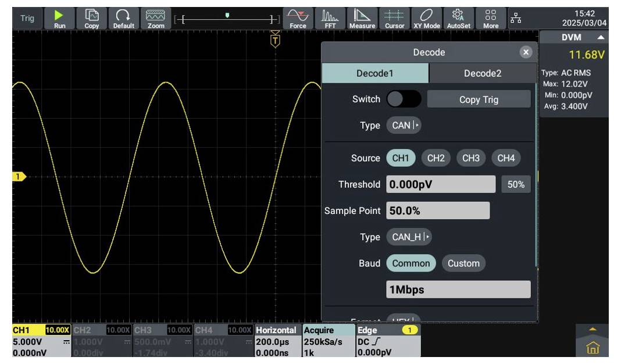The width and height of the screenshot is (621, 364).
Task: Click the Force trigger icon
Action: click(298, 18)
